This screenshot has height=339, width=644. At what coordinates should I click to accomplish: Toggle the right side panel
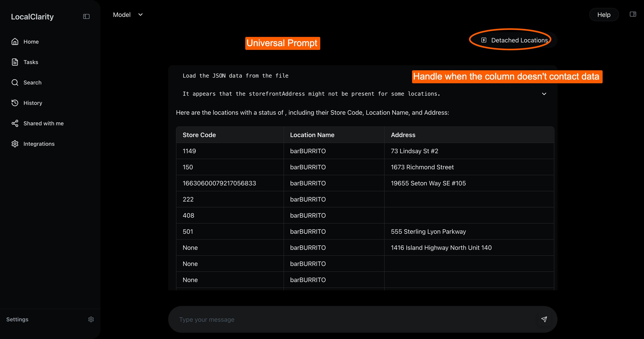[x=633, y=14]
